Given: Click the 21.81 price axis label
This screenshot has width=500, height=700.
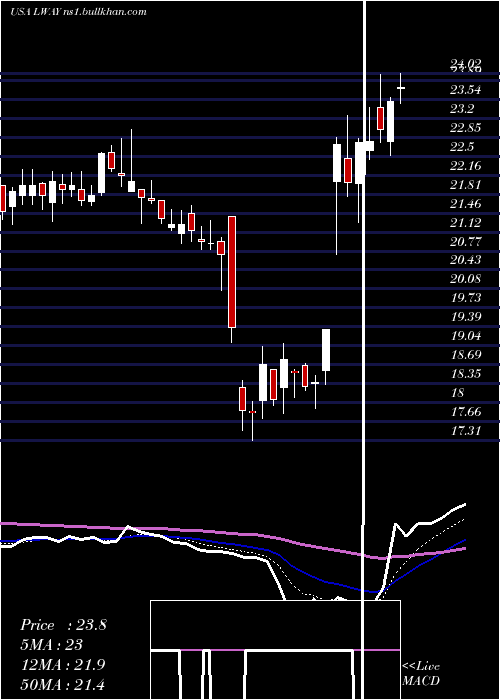Looking at the screenshot, I should (465, 185).
